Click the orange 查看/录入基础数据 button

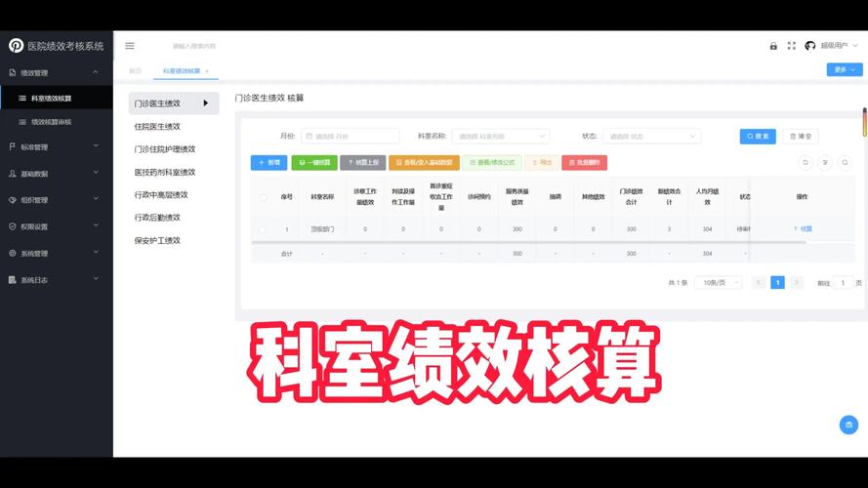tap(424, 163)
